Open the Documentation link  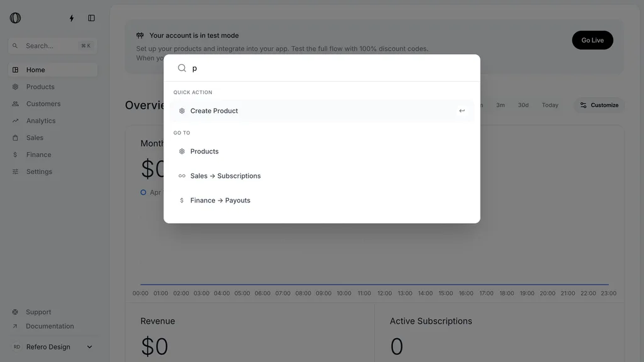click(50, 326)
